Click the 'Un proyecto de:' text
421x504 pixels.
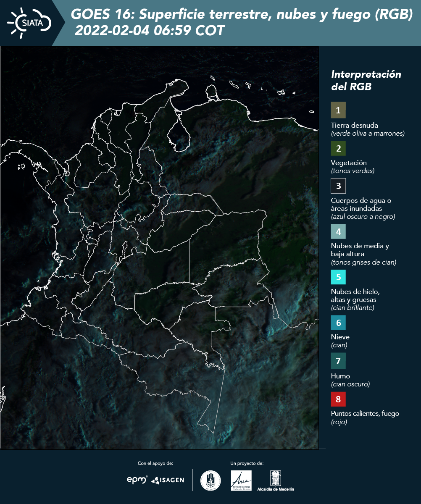click(x=247, y=463)
